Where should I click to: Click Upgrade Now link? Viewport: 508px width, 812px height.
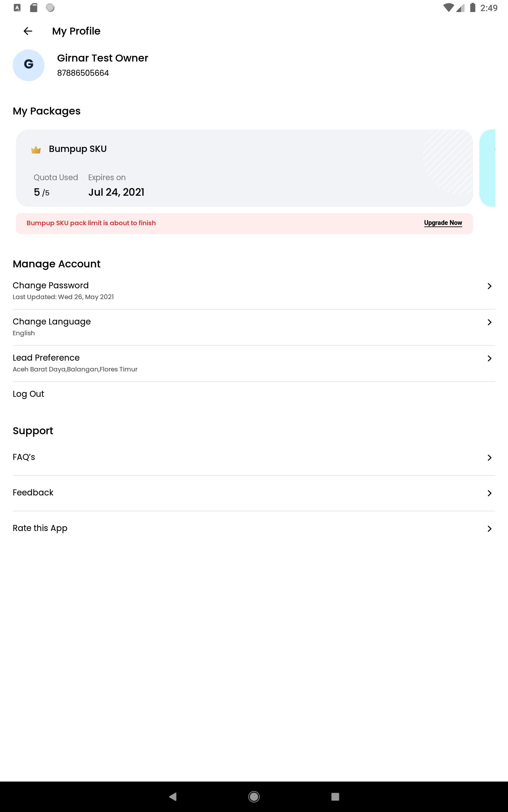coord(443,223)
